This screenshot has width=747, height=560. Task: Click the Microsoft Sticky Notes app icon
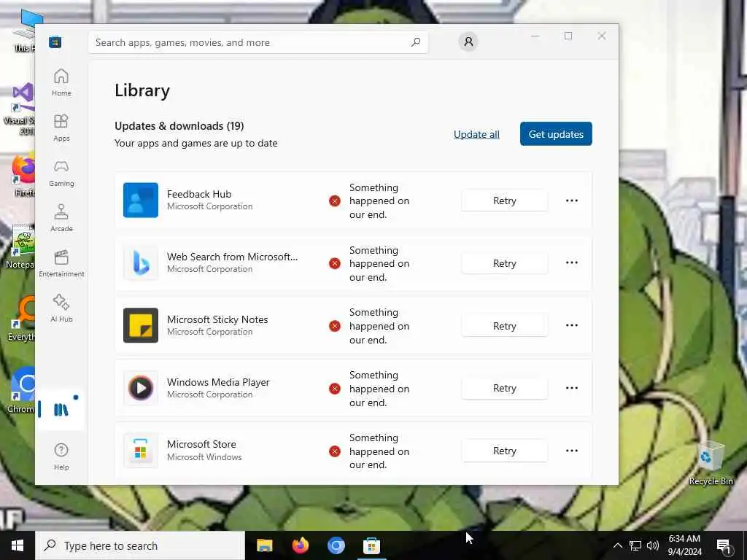(x=141, y=325)
